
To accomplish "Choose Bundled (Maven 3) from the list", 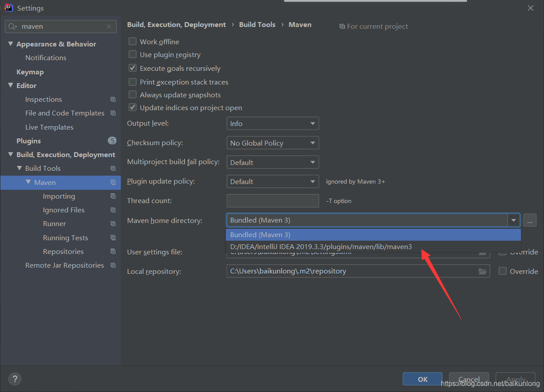I will [260, 234].
